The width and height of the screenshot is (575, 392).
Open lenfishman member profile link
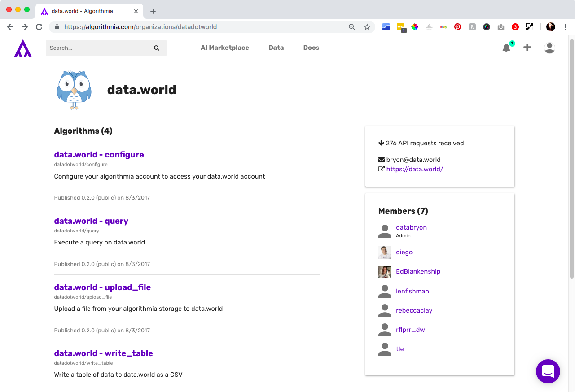click(x=413, y=291)
